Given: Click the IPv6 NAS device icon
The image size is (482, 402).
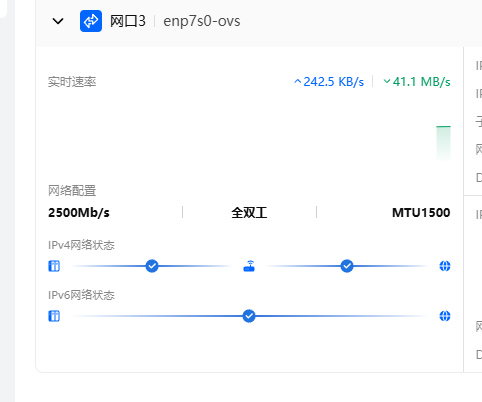Looking at the screenshot, I should [x=54, y=316].
